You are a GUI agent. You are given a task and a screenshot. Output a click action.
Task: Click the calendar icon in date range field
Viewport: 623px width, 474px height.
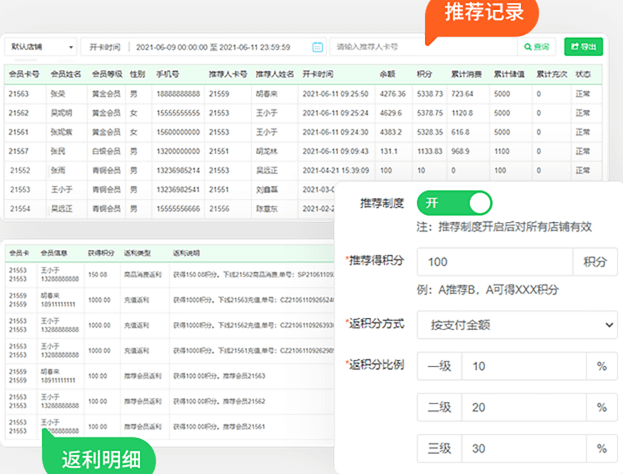(318, 47)
